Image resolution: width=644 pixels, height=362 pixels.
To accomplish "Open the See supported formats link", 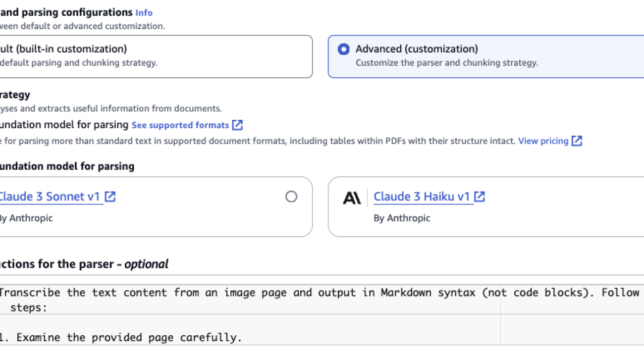I will click(180, 125).
